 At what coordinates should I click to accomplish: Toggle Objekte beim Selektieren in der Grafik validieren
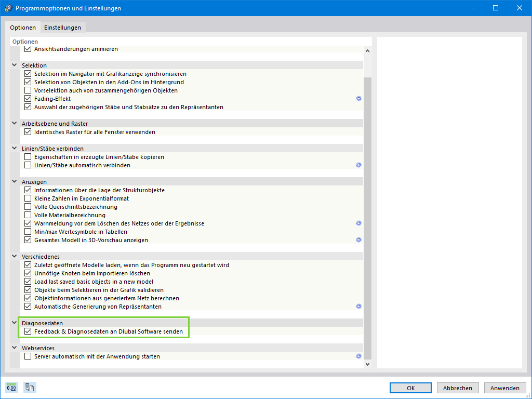[x=28, y=290]
